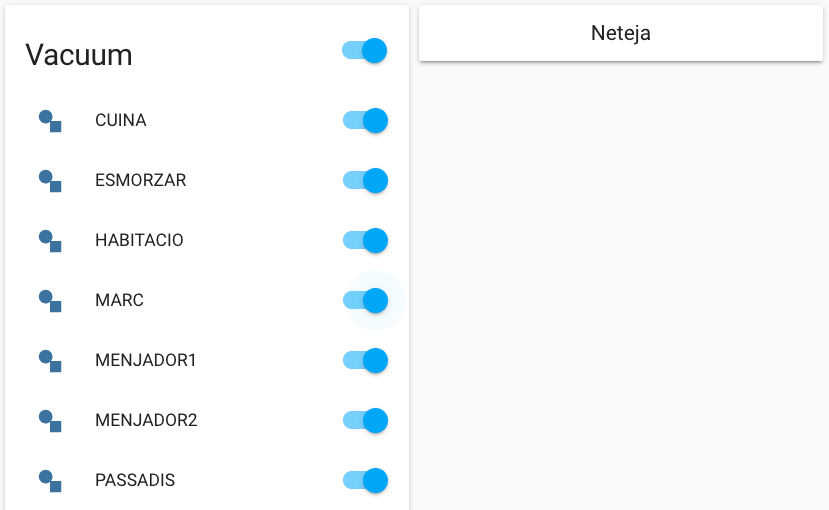829x510 pixels.
Task: Open the CUINA entity details label
Action: point(121,121)
